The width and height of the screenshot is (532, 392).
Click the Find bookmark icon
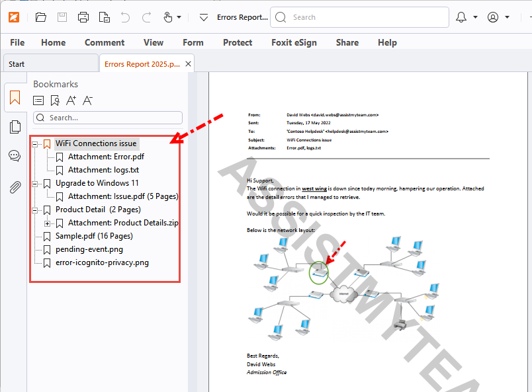click(x=55, y=100)
